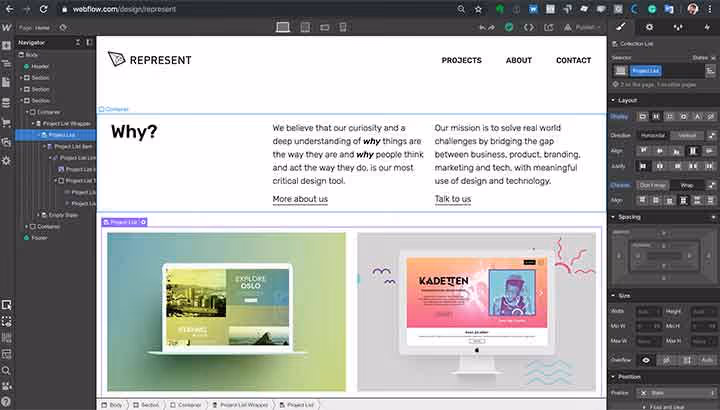Open the CMS Collections panel icon
Viewport: 720px width, 410px height.
pos(6,102)
